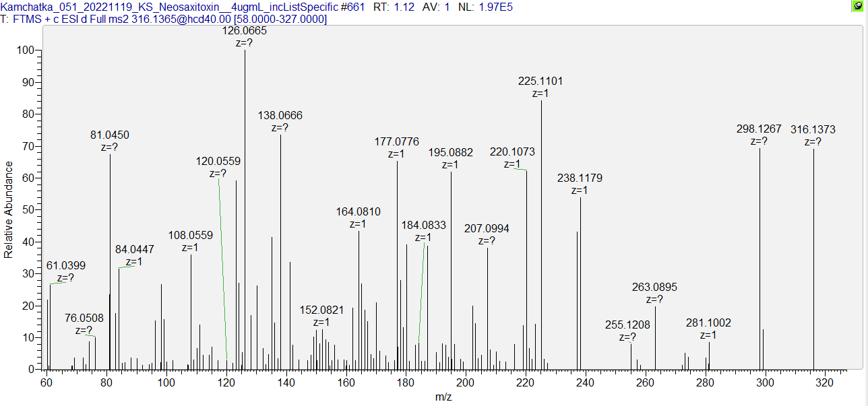Click the Relative Abundance axis title
Screen dimensions: 868x406
[x=9, y=209]
